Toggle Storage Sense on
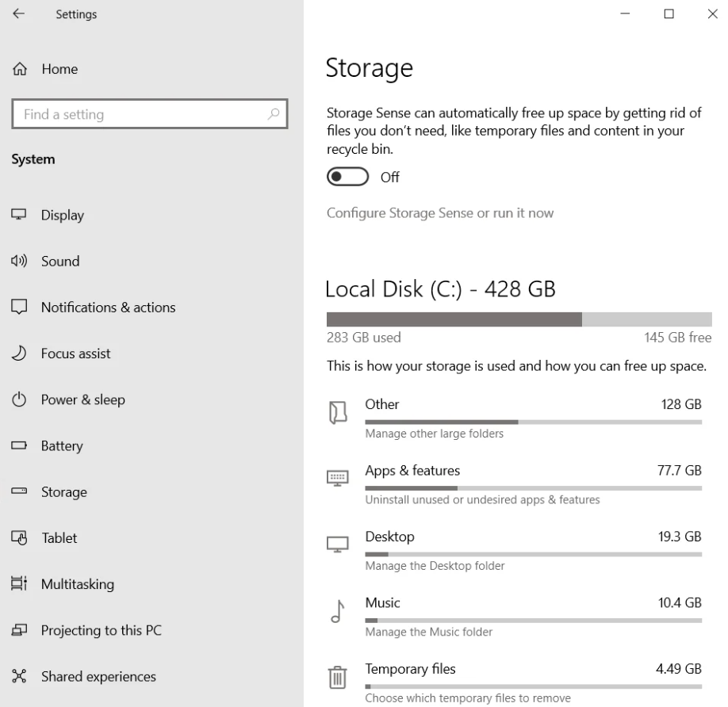 (347, 178)
